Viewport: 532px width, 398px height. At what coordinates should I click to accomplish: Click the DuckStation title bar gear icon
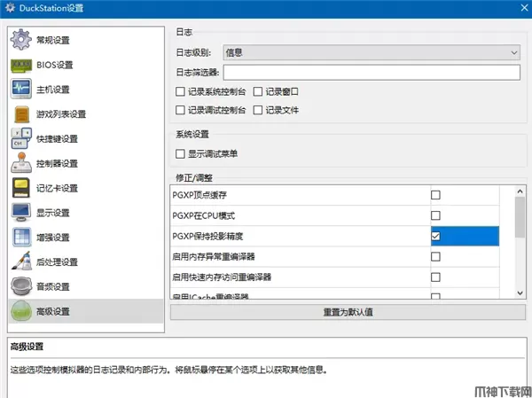[x=10, y=8]
